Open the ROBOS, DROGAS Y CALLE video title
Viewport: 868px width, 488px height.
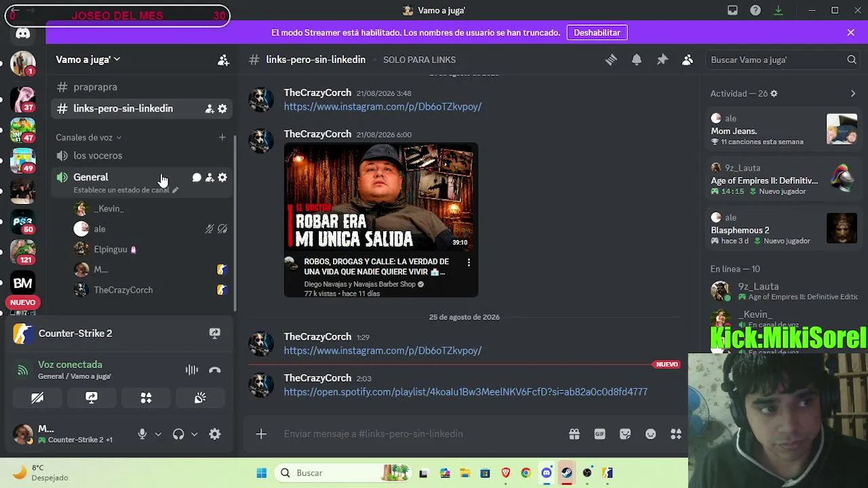point(376,266)
